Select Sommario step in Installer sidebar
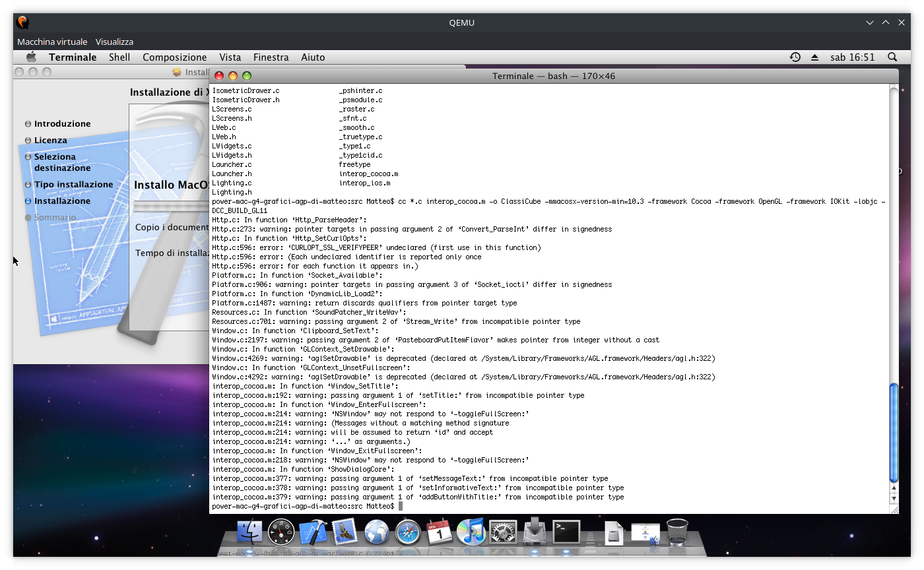 [55, 217]
